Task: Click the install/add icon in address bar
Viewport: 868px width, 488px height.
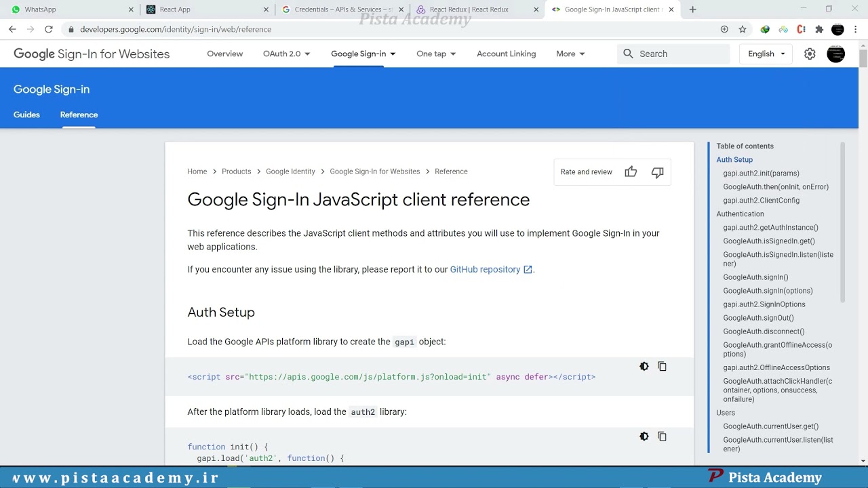Action: pyautogui.click(x=724, y=29)
